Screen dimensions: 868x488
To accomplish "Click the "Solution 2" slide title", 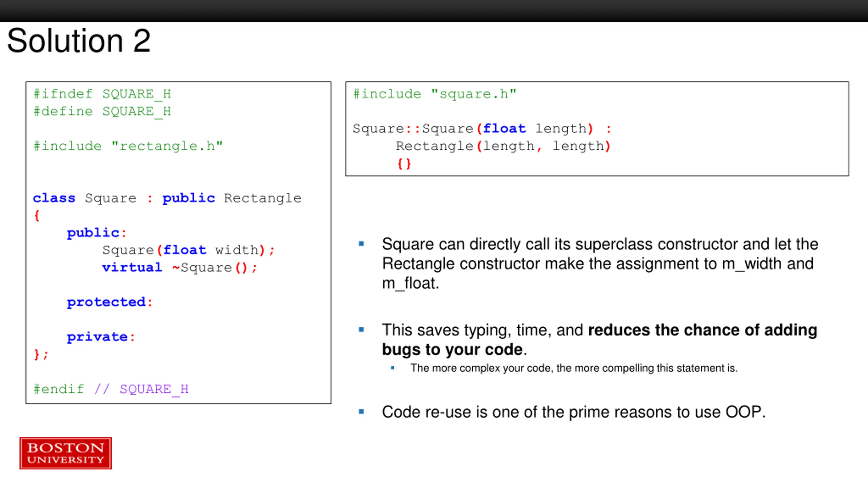I will (x=79, y=41).
